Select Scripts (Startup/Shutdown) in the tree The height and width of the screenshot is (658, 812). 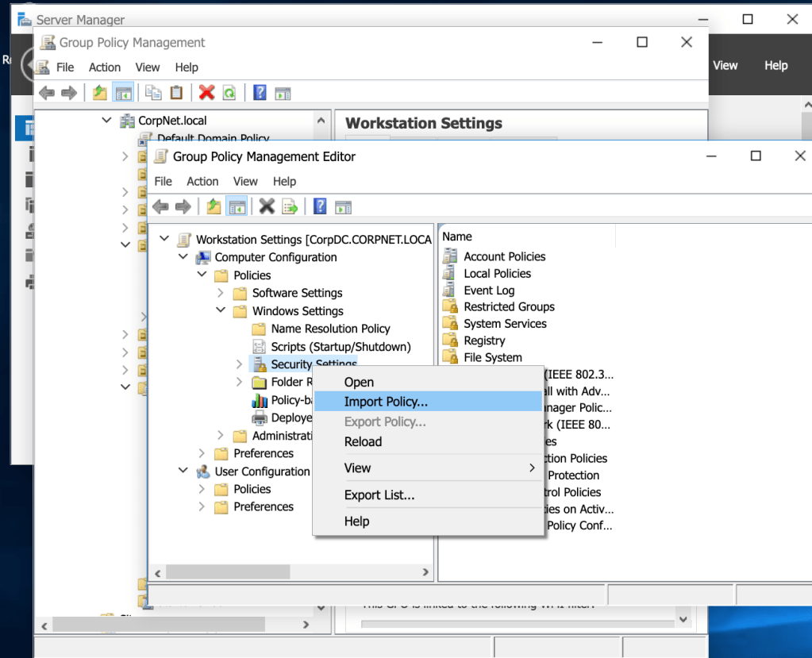[341, 347]
